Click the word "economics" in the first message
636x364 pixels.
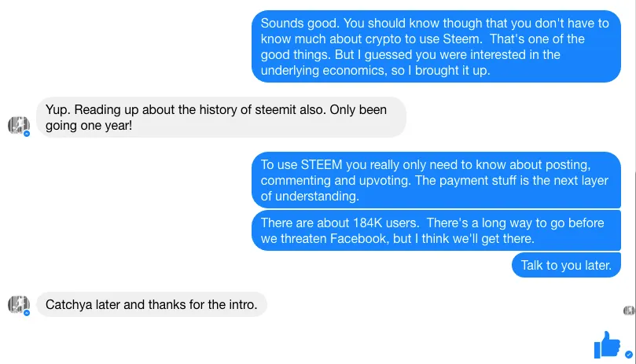[x=355, y=71]
